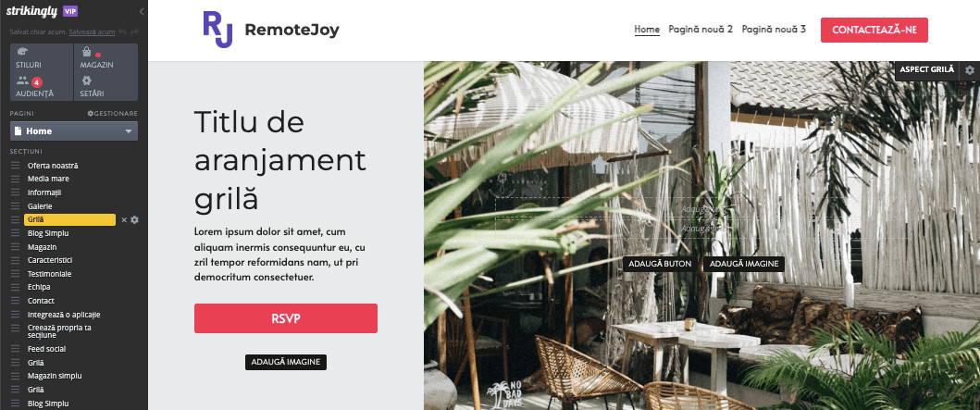The image size is (980, 410).
Task: Open settings gear for Grilă section
Action: [x=134, y=220]
